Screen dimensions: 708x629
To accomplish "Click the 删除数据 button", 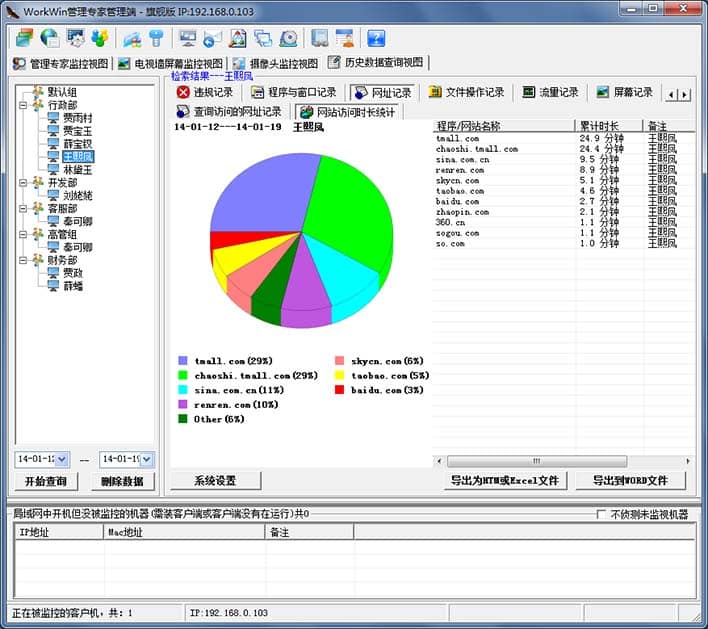I will [122, 481].
